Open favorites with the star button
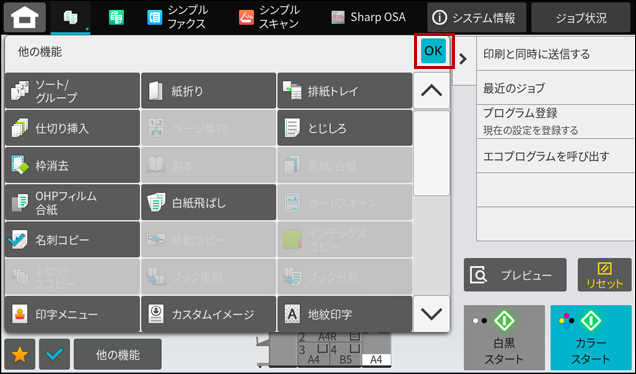The width and height of the screenshot is (636, 374). click(x=19, y=354)
